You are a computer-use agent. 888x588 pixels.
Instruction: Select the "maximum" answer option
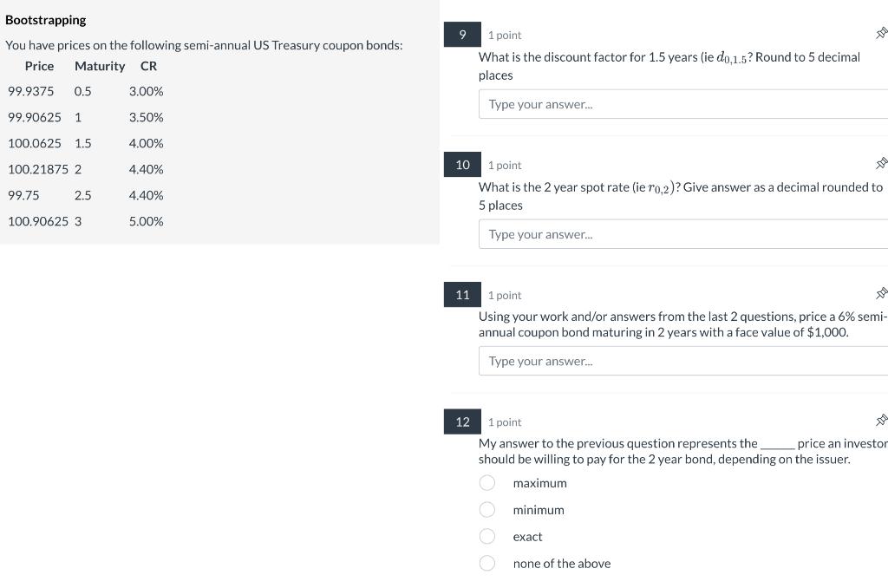point(487,482)
